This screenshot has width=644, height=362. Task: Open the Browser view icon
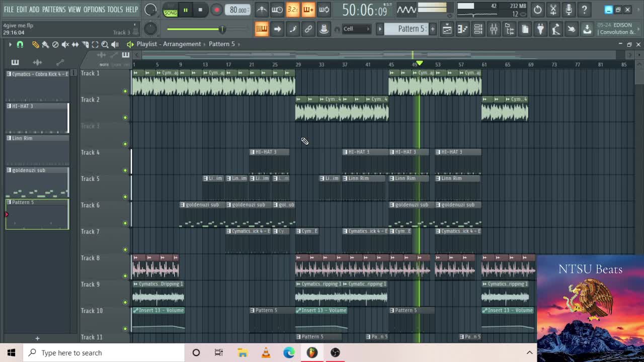(509, 29)
